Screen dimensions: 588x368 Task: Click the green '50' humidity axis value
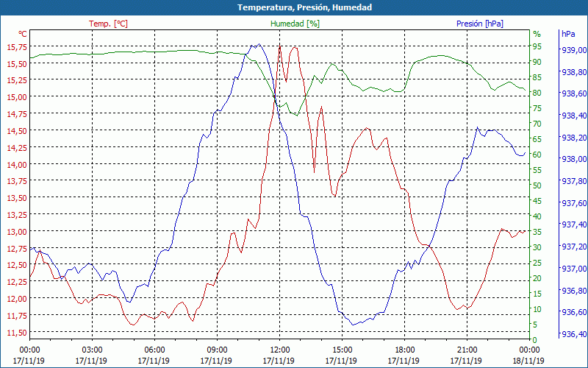pyautogui.click(x=537, y=185)
